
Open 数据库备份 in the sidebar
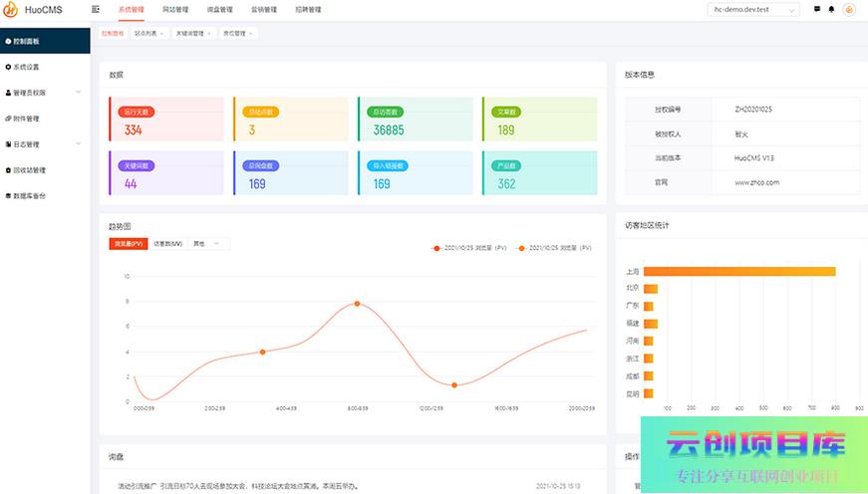click(29, 195)
